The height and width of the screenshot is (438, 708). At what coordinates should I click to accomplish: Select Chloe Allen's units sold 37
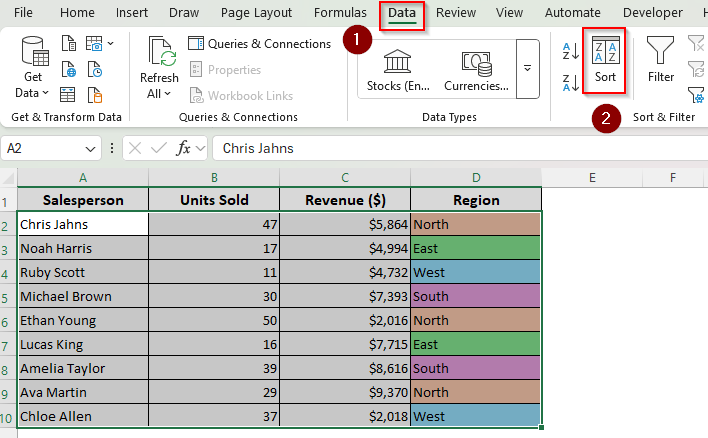coord(214,416)
